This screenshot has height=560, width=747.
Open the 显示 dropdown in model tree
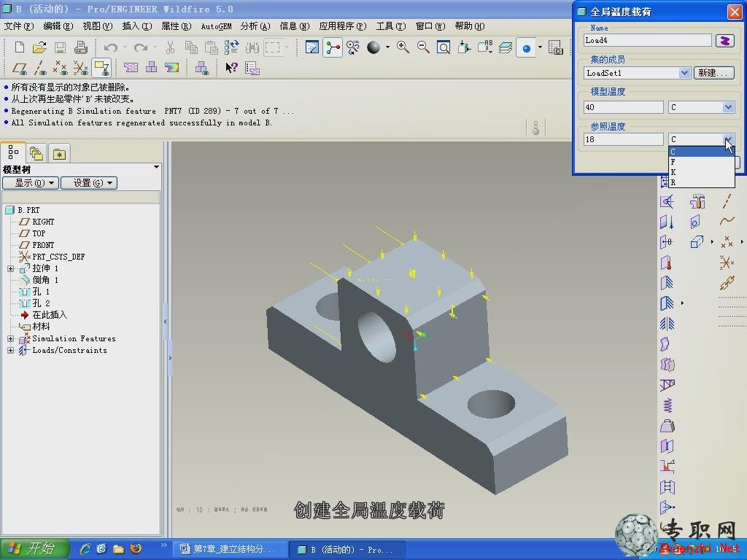(31, 183)
